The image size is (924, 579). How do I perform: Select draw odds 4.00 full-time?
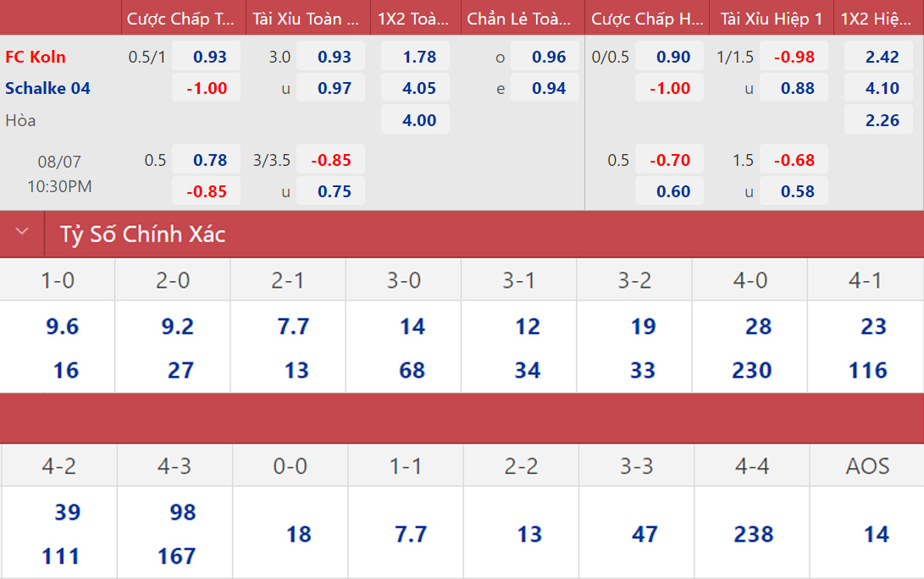419,120
